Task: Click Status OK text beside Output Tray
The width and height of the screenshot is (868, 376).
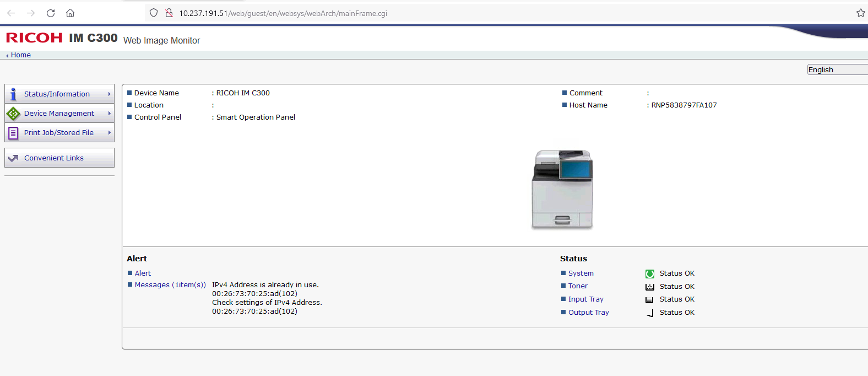Action: (x=677, y=313)
